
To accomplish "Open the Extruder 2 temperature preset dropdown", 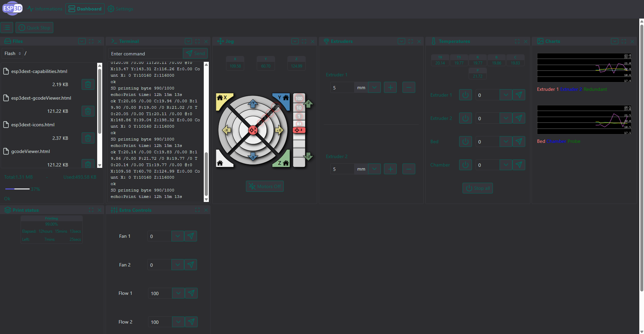I will 505,118.
